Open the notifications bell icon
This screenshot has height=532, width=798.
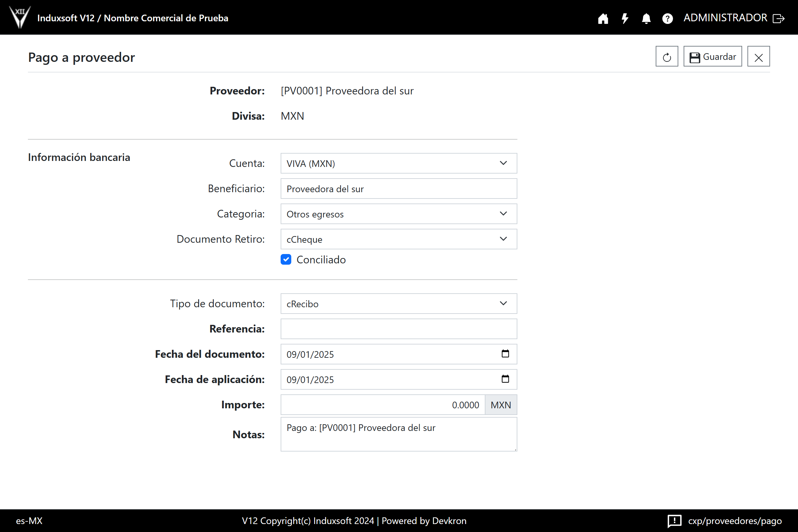point(646,18)
